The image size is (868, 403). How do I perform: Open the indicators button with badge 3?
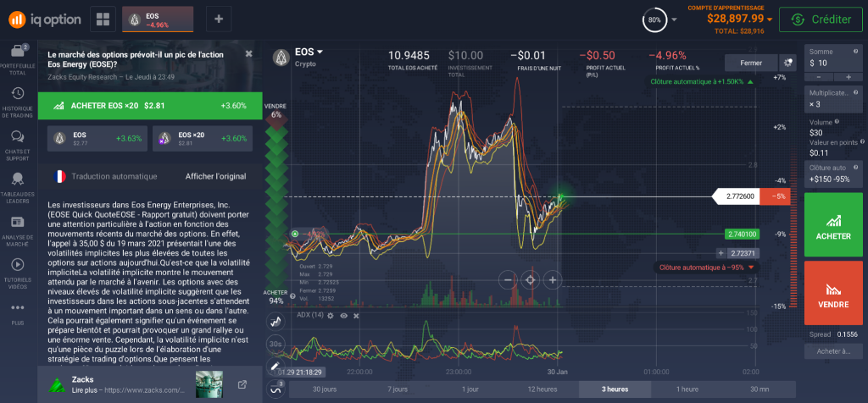tap(275, 388)
